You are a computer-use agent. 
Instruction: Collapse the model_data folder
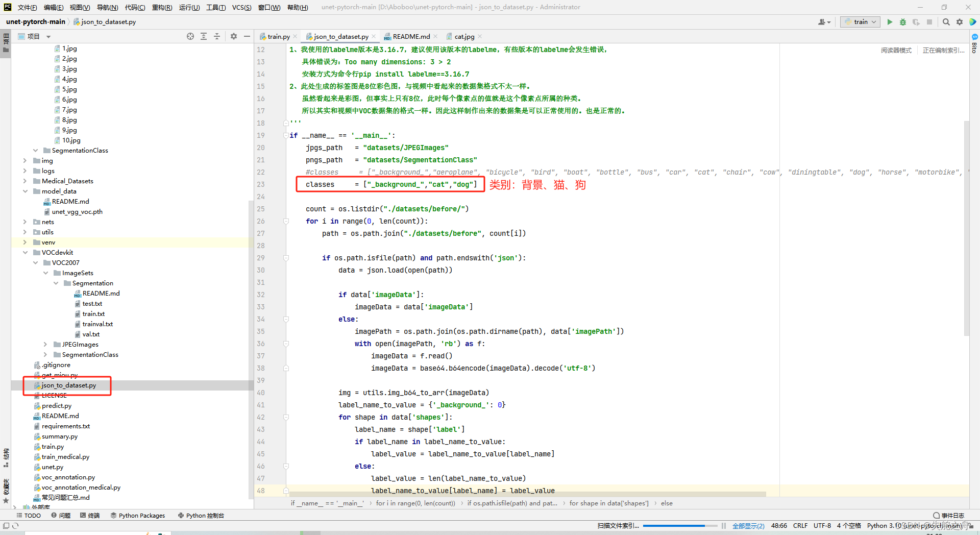25,191
